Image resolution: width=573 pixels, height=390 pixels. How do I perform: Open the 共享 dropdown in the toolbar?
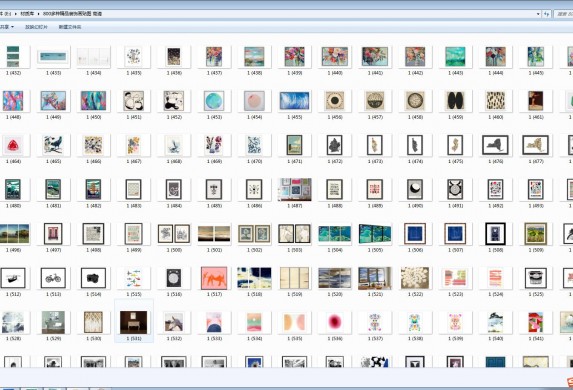click(7, 27)
